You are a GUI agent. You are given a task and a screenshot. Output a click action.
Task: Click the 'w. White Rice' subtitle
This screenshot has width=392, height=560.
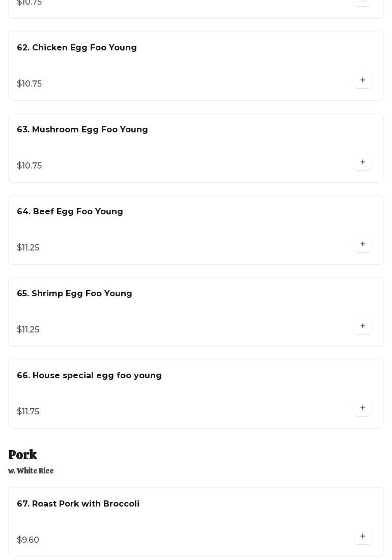tap(31, 471)
